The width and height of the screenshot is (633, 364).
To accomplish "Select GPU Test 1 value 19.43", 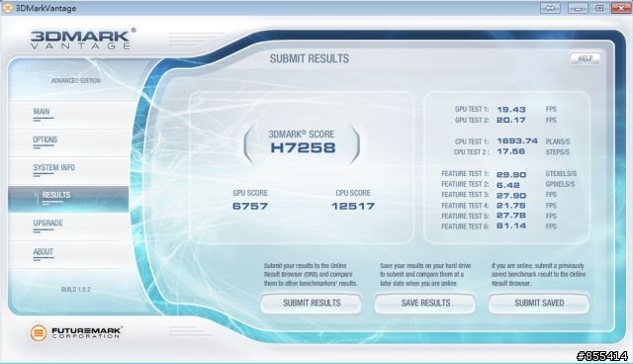I will [511, 110].
